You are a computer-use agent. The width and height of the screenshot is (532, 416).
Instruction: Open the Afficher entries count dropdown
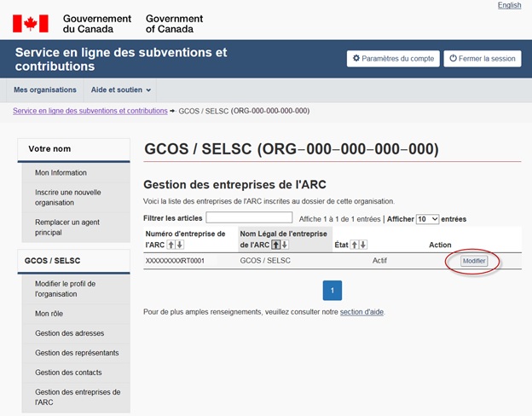(x=427, y=219)
